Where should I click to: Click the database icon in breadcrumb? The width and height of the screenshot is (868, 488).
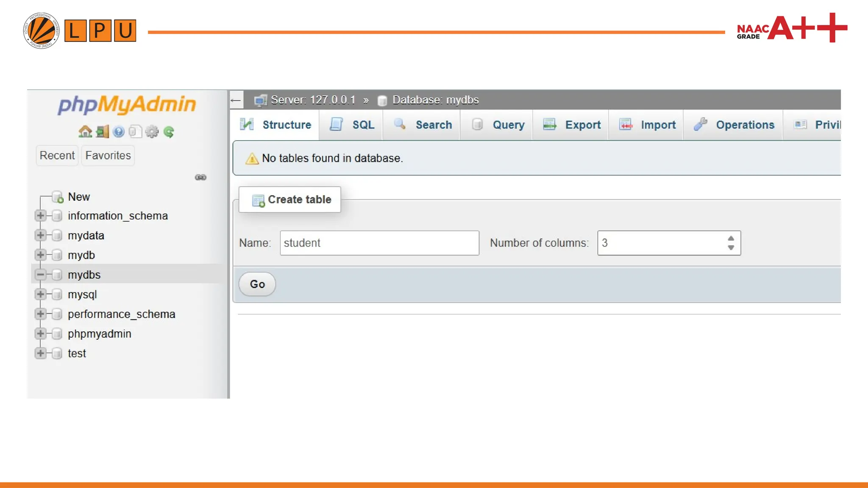tap(382, 100)
